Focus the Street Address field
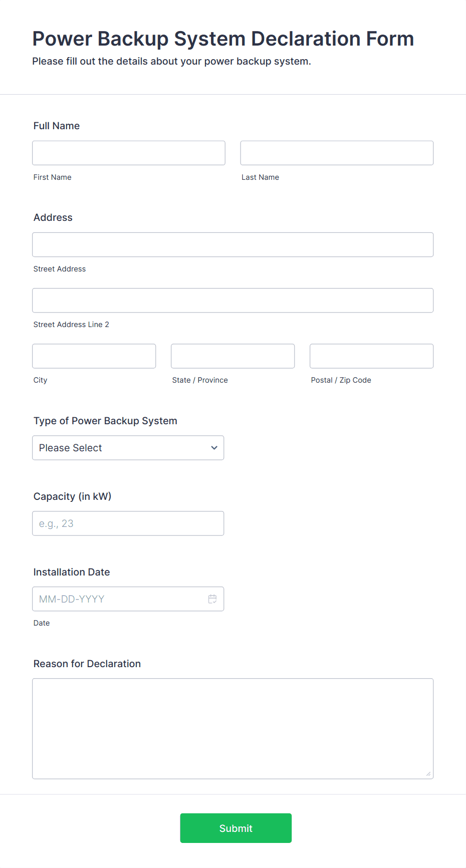Viewport: 466px width, 868px height. 233,244
